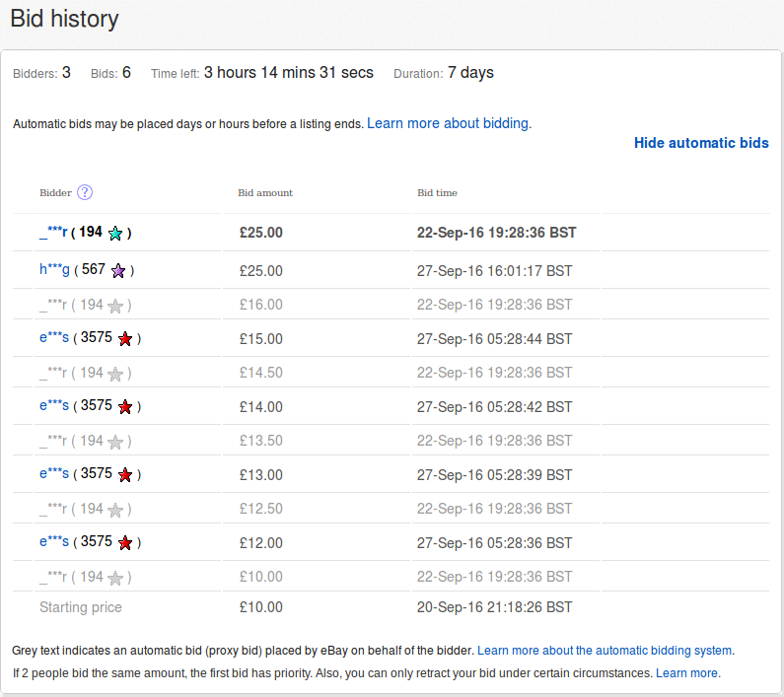Click the red star on the £12.00 bid row

click(125, 543)
